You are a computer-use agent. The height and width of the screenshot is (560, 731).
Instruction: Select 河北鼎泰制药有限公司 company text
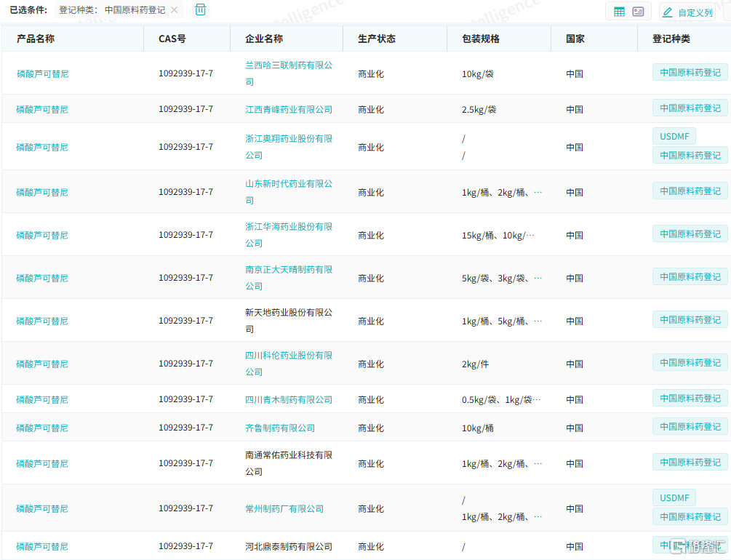coord(289,546)
